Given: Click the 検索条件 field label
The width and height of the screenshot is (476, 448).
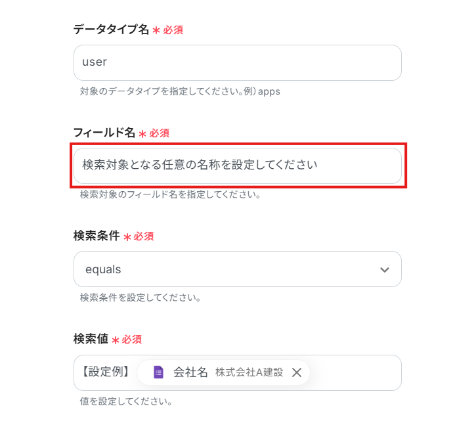Looking at the screenshot, I should click(97, 236).
